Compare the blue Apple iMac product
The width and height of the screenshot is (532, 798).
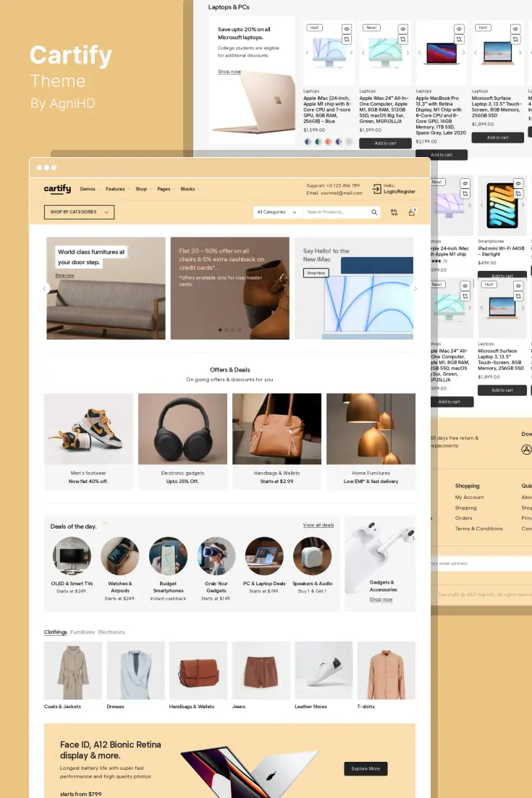[347, 39]
